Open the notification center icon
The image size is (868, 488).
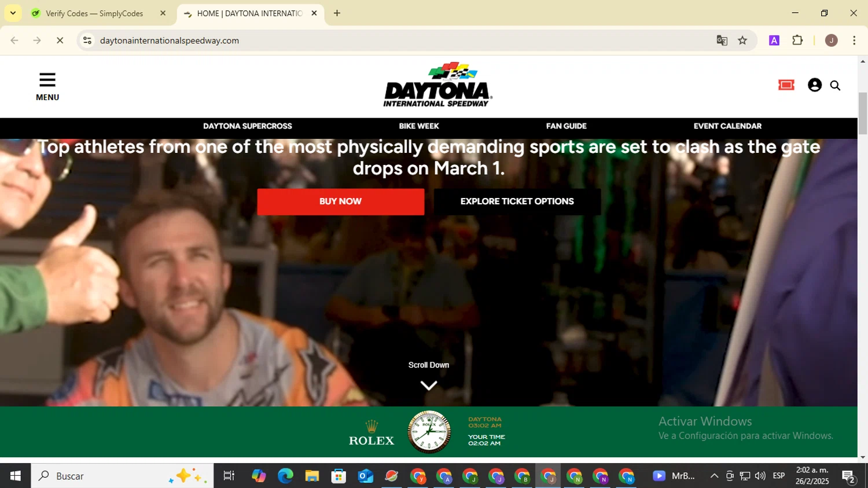point(849,476)
